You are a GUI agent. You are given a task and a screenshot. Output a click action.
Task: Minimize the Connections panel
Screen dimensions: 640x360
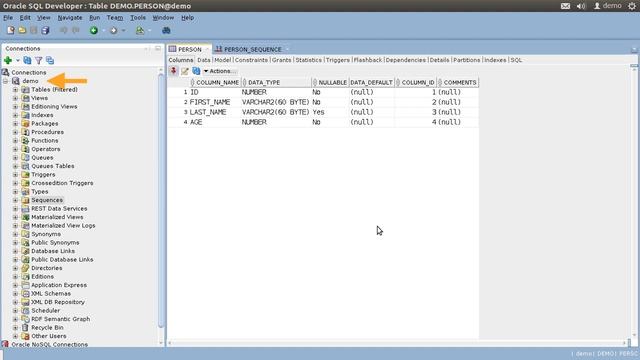point(158,49)
